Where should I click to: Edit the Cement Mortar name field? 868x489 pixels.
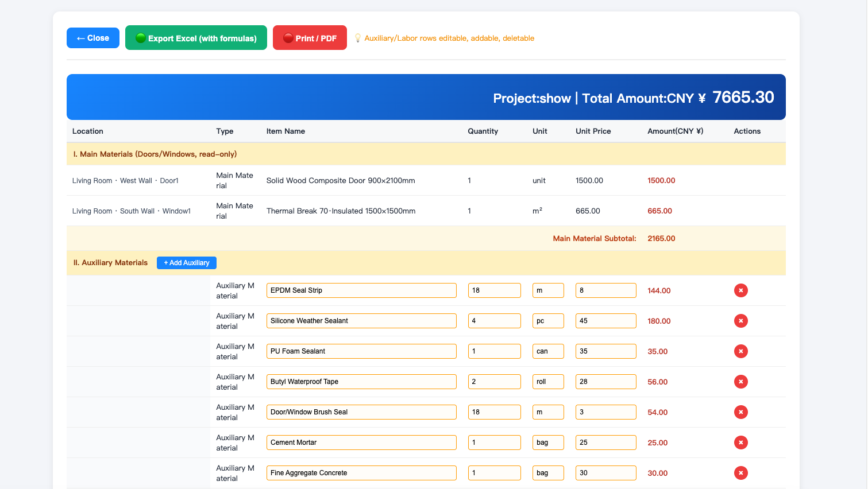tap(361, 443)
